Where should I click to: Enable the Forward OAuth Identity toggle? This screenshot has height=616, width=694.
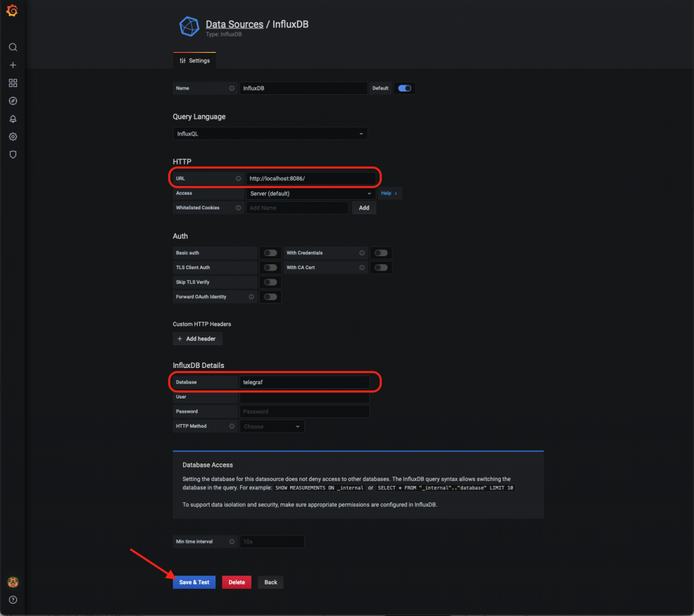pos(270,297)
